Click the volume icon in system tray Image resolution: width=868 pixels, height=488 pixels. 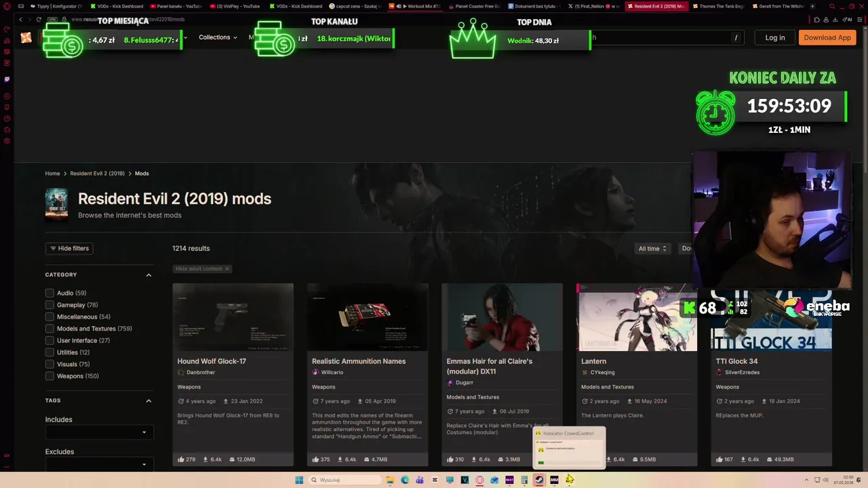point(825,480)
